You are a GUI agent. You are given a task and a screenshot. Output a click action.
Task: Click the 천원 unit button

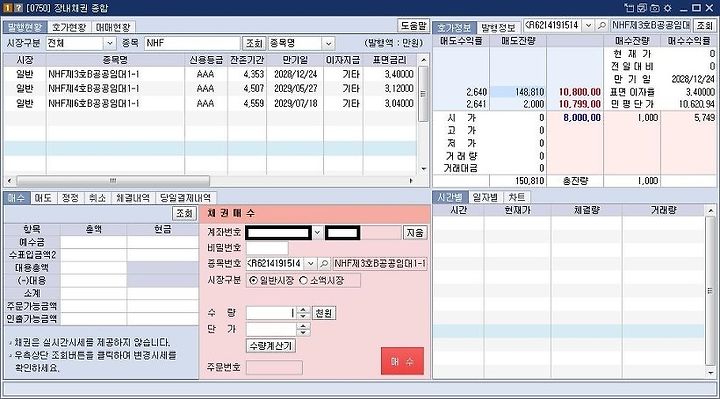pyautogui.click(x=324, y=313)
